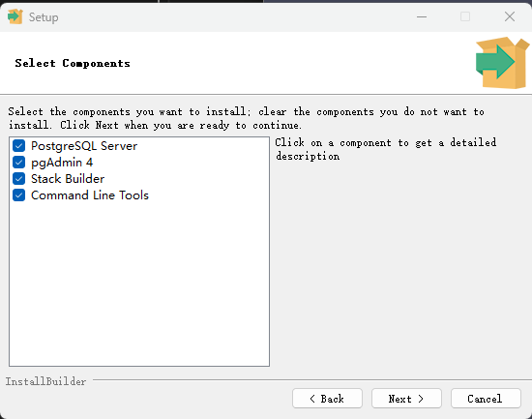Click the disabled maximize button in title bar

click(x=465, y=16)
